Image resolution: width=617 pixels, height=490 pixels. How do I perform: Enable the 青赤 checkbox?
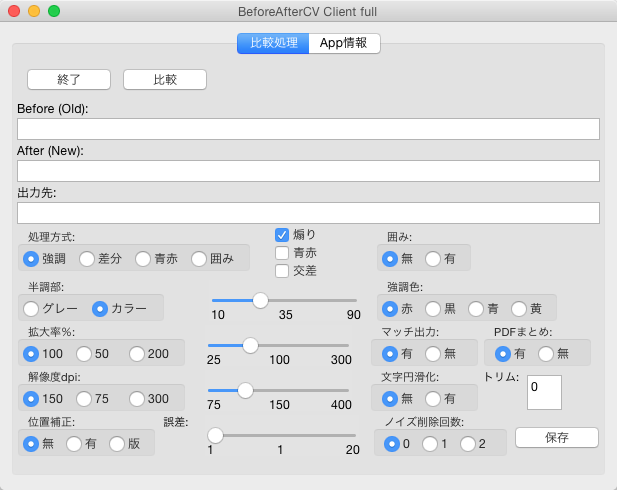pos(282,253)
